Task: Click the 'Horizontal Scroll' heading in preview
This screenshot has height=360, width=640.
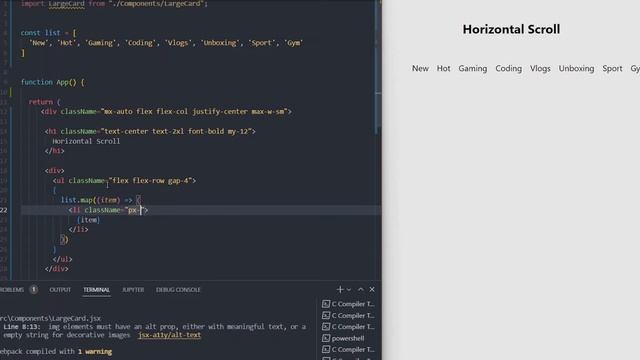Action: pos(511,29)
